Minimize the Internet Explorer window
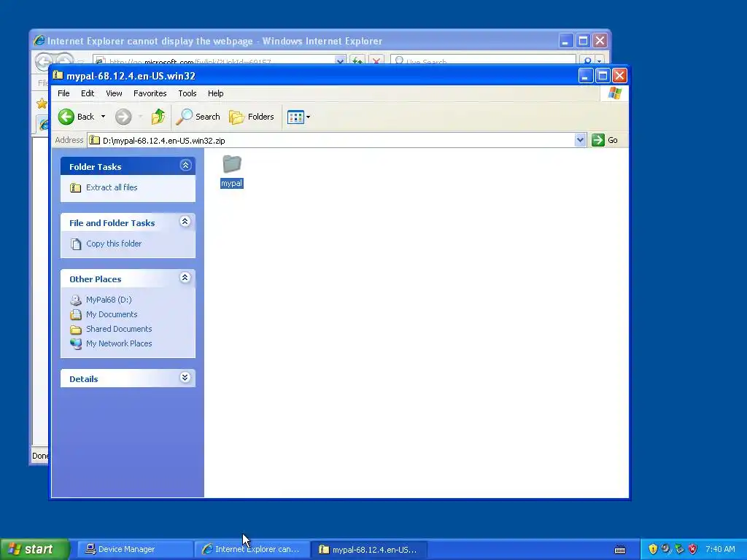The image size is (747, 560). 565,41
